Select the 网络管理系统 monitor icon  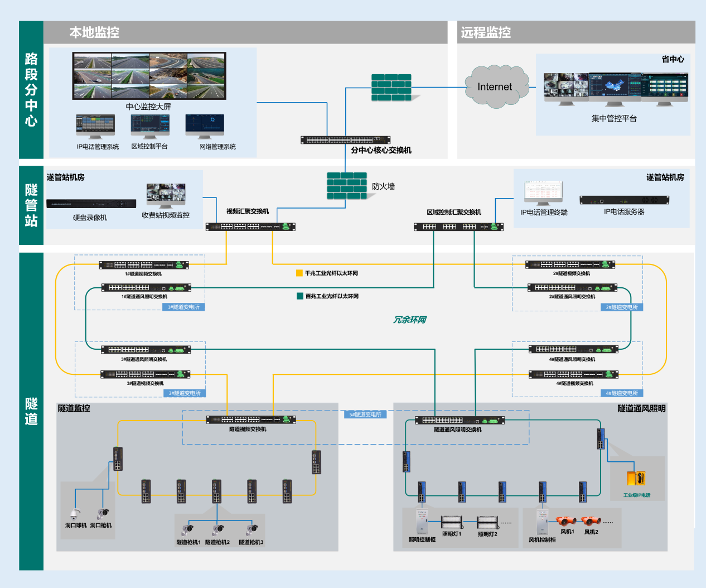coord(205,127)
